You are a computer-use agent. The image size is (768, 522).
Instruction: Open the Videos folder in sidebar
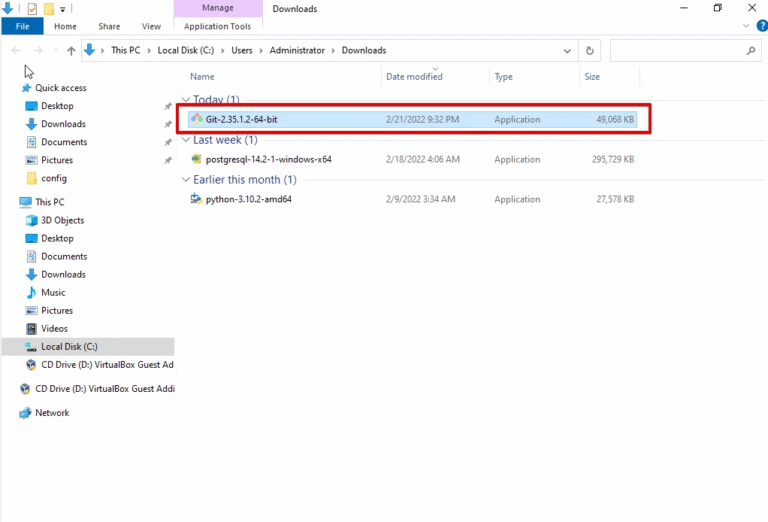pos(54,329)
